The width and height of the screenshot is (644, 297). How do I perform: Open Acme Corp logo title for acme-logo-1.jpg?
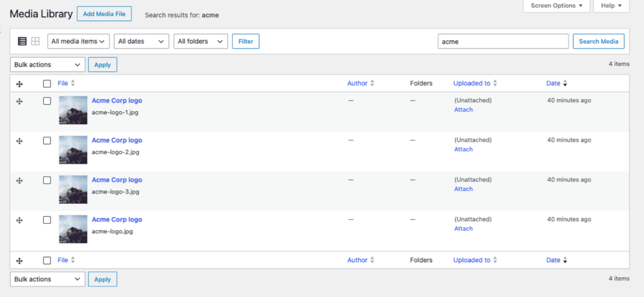[x=117, y=101]
